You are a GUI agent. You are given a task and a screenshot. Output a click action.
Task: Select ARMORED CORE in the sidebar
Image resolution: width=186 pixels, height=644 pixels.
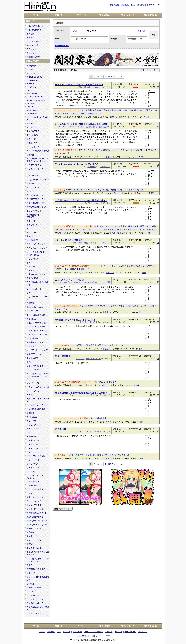tap(34, 77)
